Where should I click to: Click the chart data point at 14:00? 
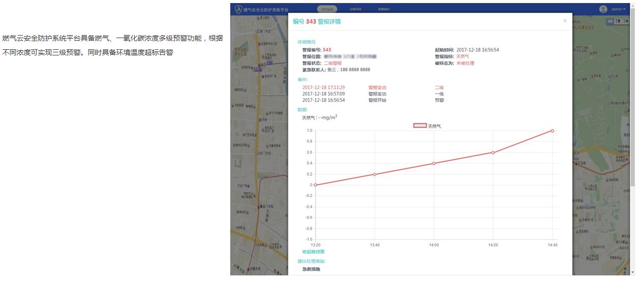(434, 163)
